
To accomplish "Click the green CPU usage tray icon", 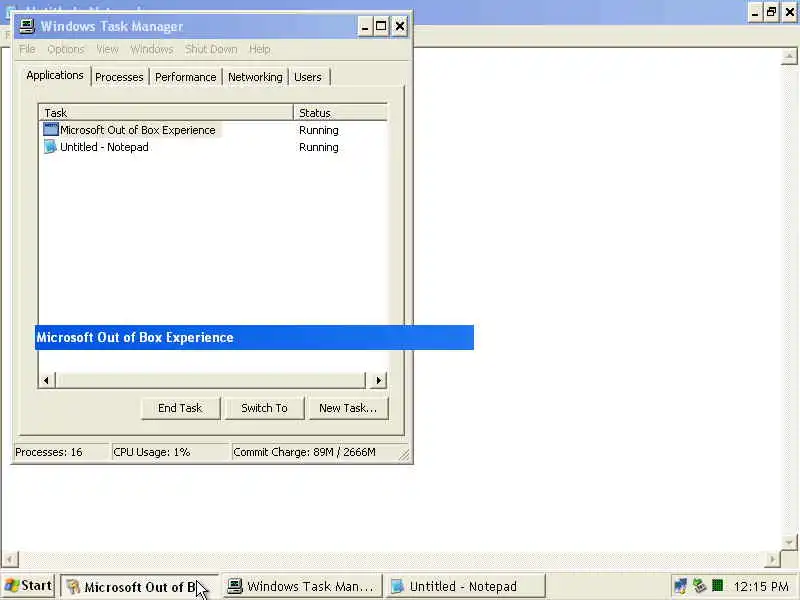I will [x=717, y=585].
